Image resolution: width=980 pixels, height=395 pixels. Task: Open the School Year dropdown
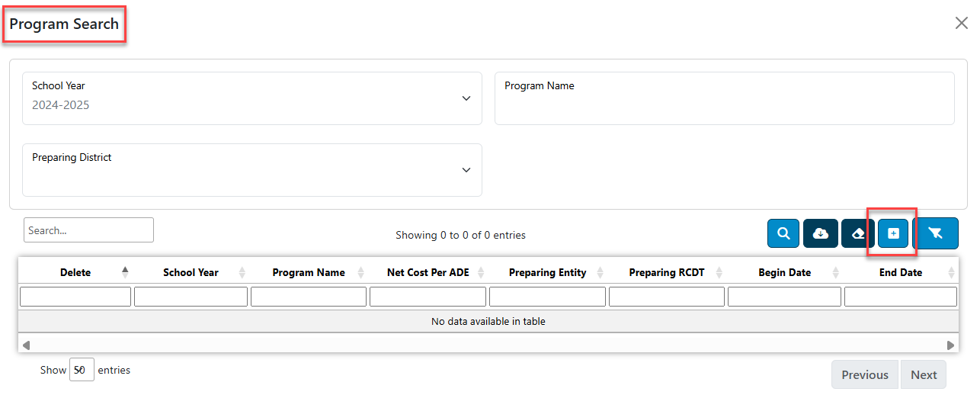click(252, 98)
